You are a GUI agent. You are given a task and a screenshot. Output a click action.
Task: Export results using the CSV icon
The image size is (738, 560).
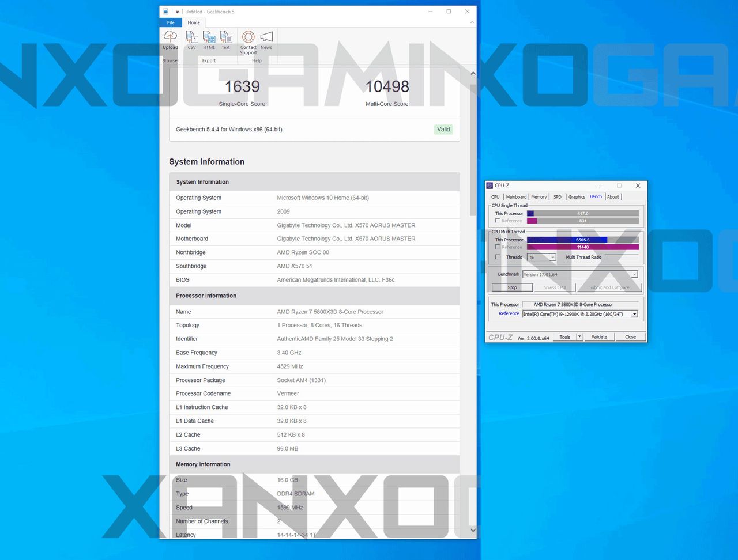(192, 37)
